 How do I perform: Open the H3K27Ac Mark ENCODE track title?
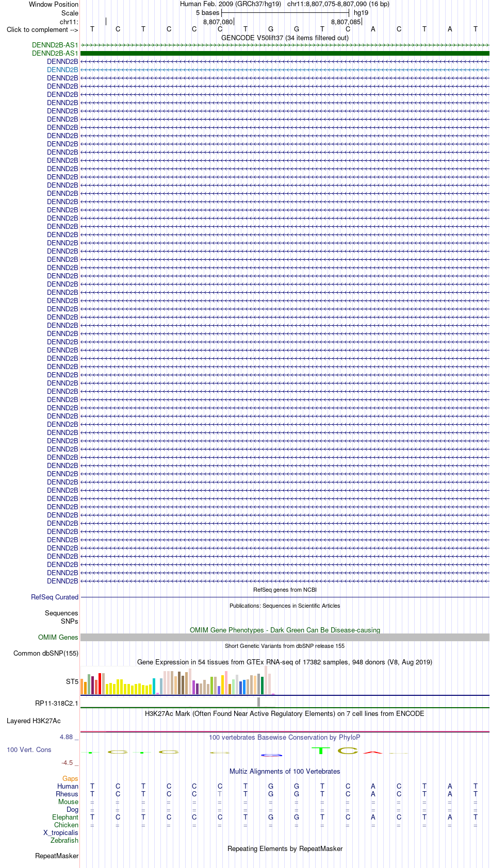tap(285, 713)
